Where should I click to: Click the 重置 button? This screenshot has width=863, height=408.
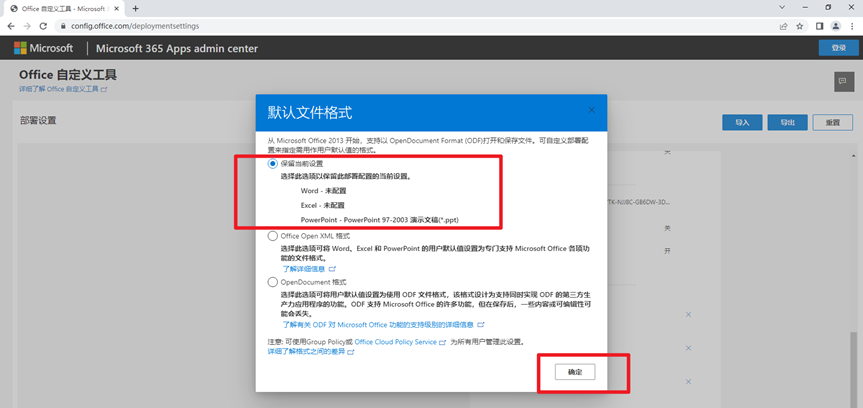tap(832, 122)
